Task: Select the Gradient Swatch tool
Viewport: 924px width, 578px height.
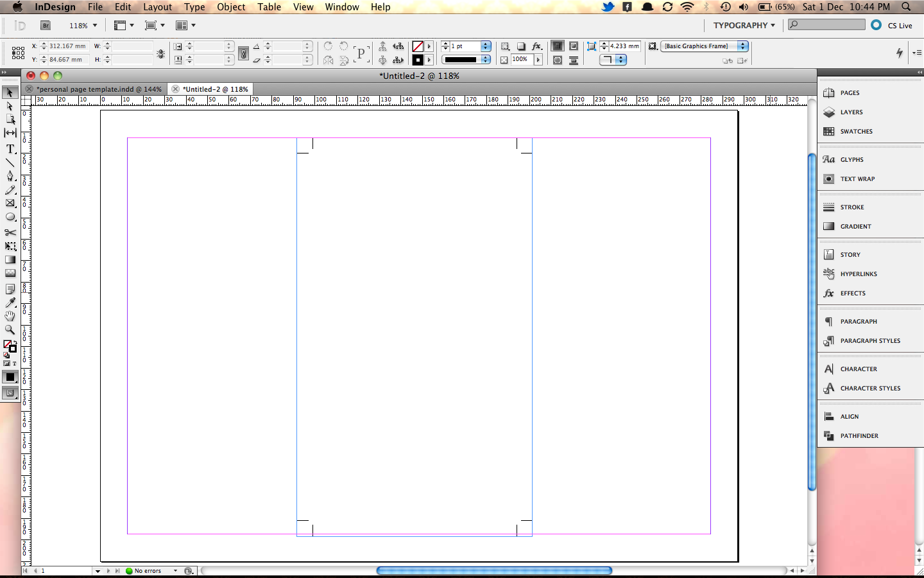Action: (10, 259)
